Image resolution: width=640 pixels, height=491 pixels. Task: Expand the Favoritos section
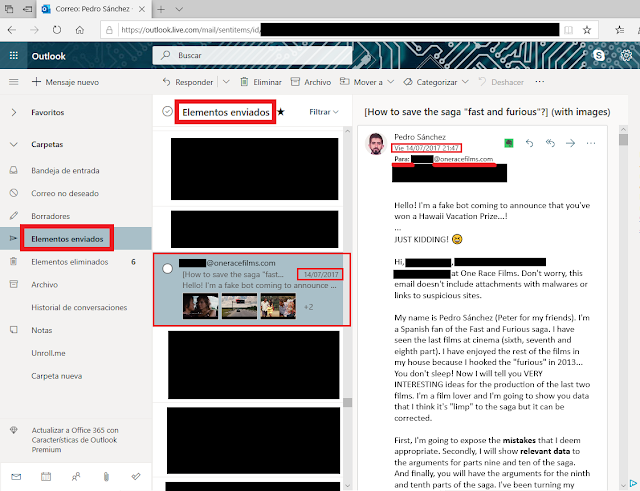13,112
